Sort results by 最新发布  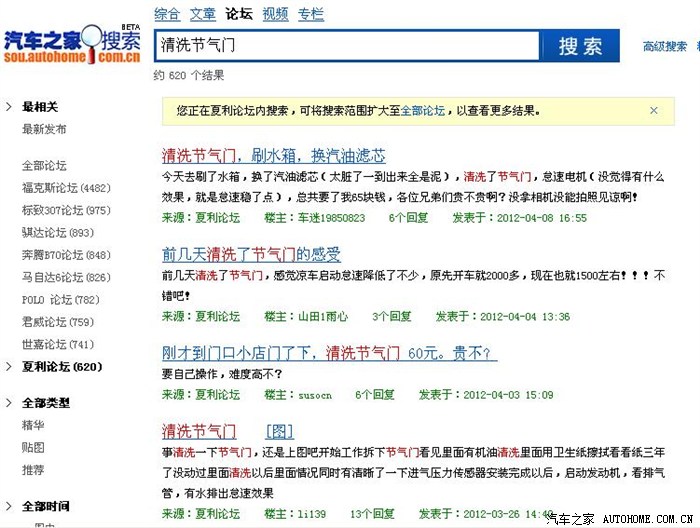click(44, 129)
